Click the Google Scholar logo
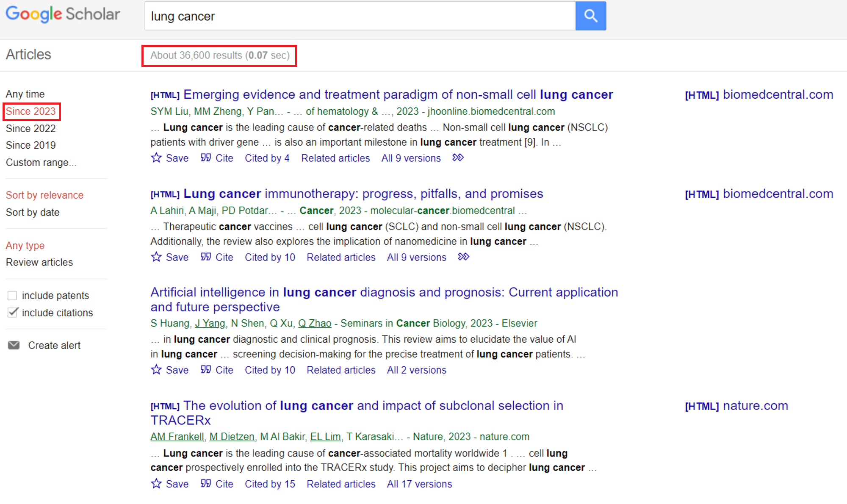847x504 pixels. pos(63,14)
